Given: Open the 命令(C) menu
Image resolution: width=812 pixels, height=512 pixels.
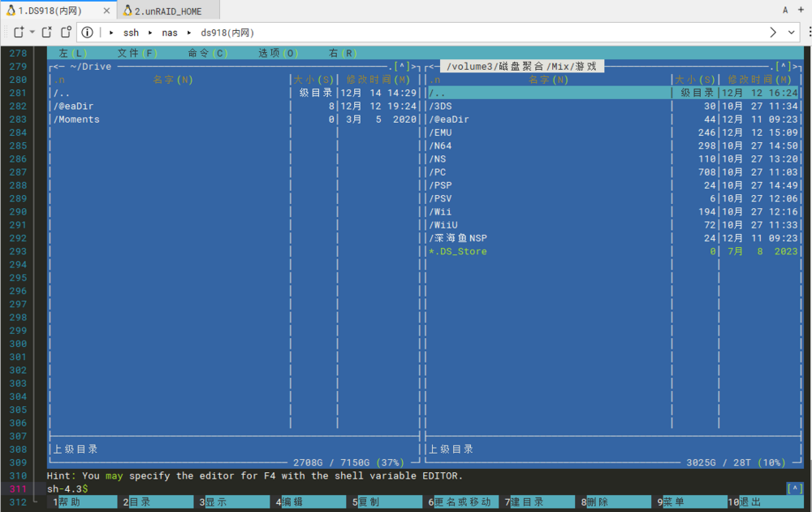Looking at the screenshot, I should [x=208, y=53].
